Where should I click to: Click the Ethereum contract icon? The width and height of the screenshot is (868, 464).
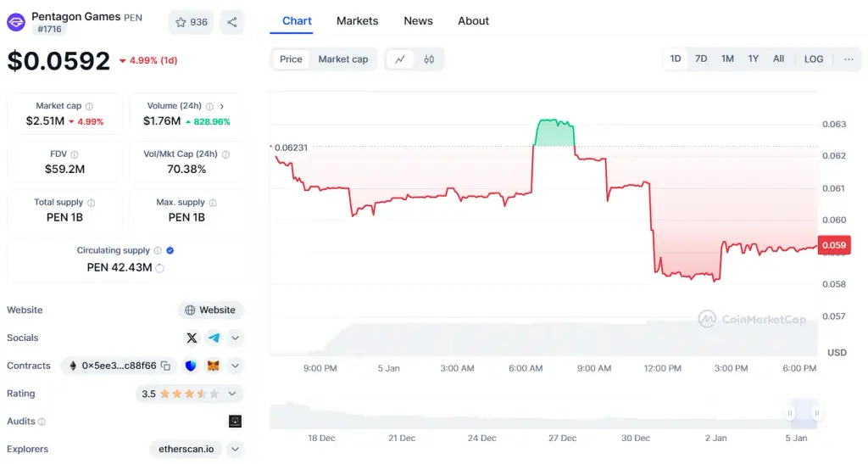point(73,366)
